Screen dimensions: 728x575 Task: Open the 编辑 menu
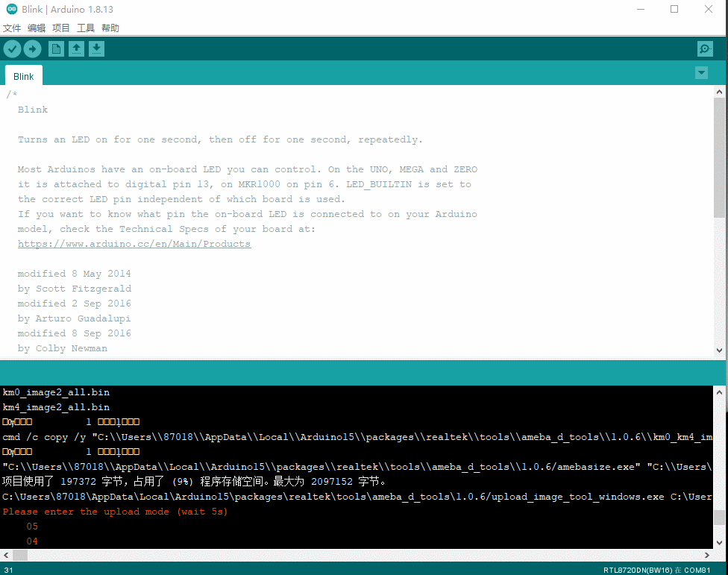coord(37,28)
